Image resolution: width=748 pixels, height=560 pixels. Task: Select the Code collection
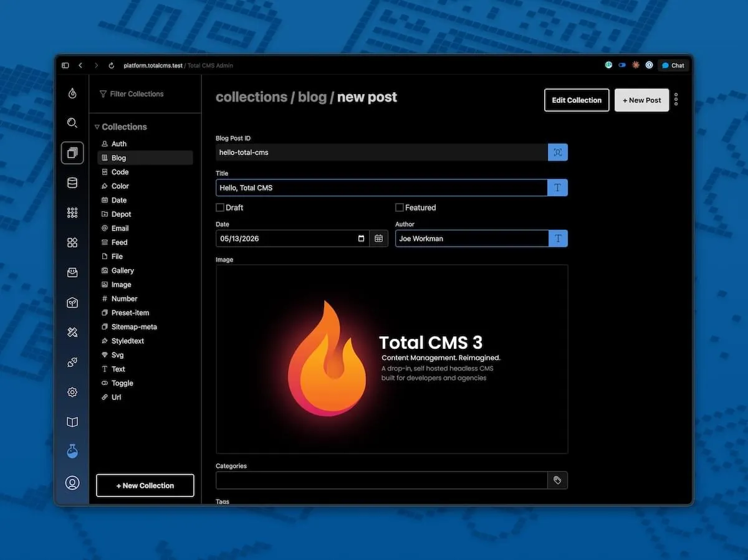tap(145, 172)
